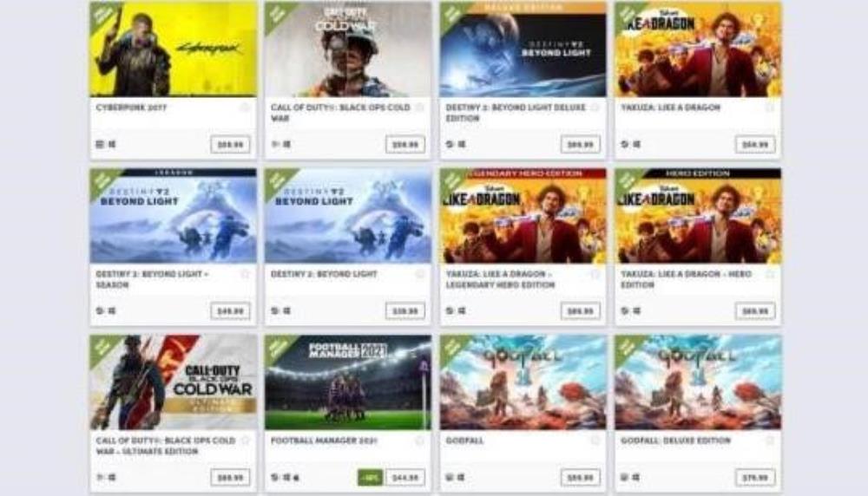Click Battle.net icon on Cold War Ultimate Edition
Image resolution: width=868 pixels, height=496 pixels.
(100, 477)
